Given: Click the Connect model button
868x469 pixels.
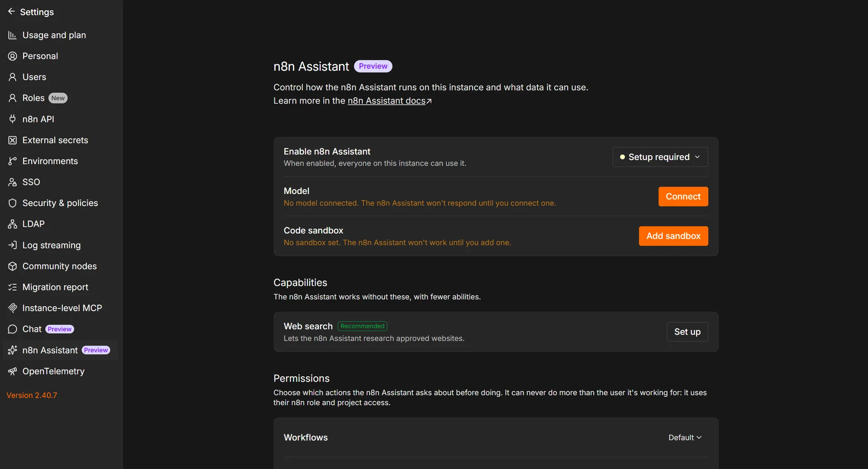Looking at the screenshot, I should [x=683, y=196].
